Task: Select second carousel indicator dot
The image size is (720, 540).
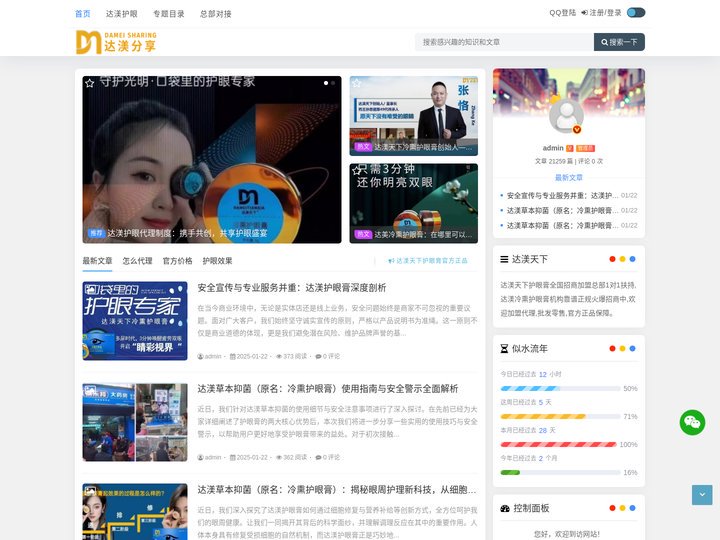Action: click(x=333, y=83)
